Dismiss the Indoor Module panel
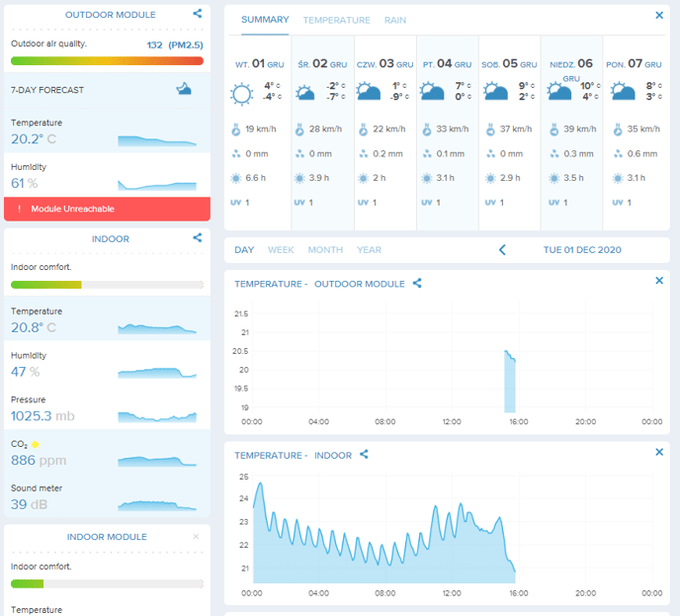The width and height of the screenshot is (680, 616). tap(196, 537)
